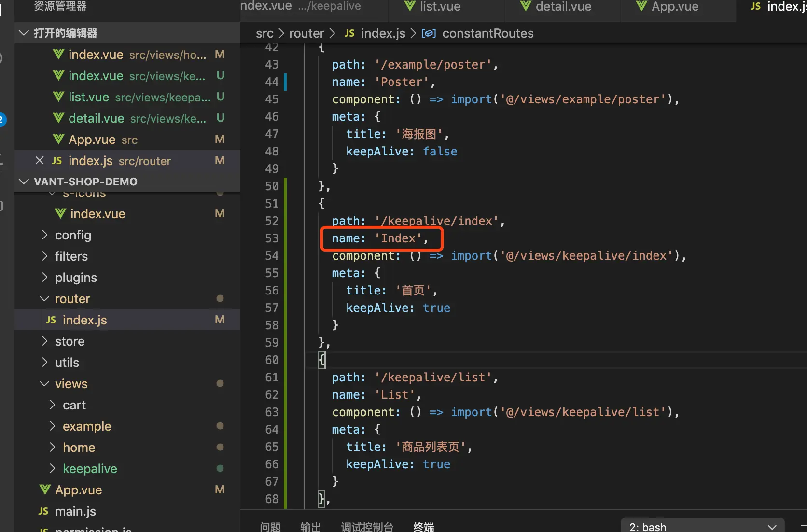Click the name: 'List' code line
807x532 pixels.
[377, 394]
